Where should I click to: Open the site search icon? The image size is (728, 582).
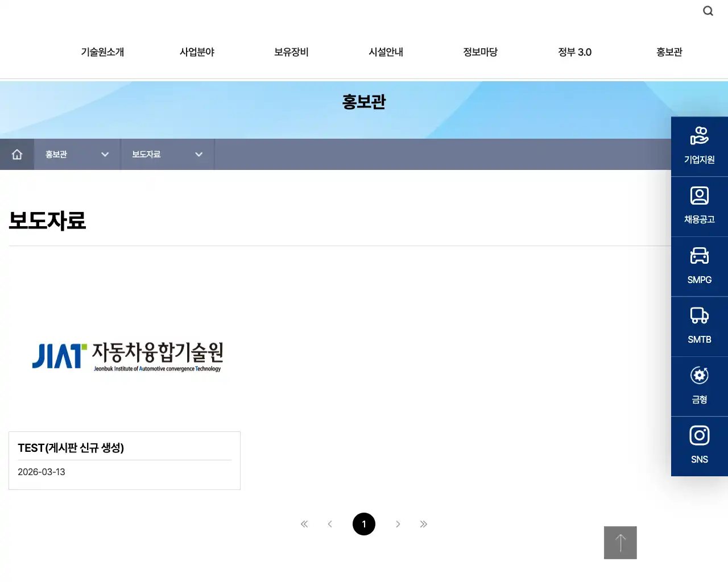[708, 10]
